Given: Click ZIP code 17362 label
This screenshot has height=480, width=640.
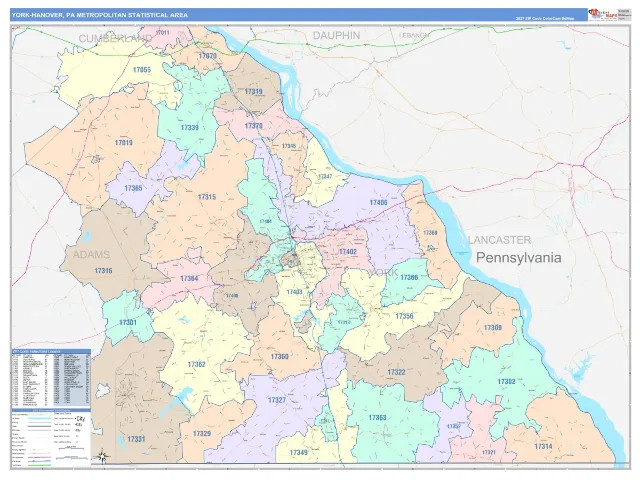Looking at the screenshot, I should 196,364.
